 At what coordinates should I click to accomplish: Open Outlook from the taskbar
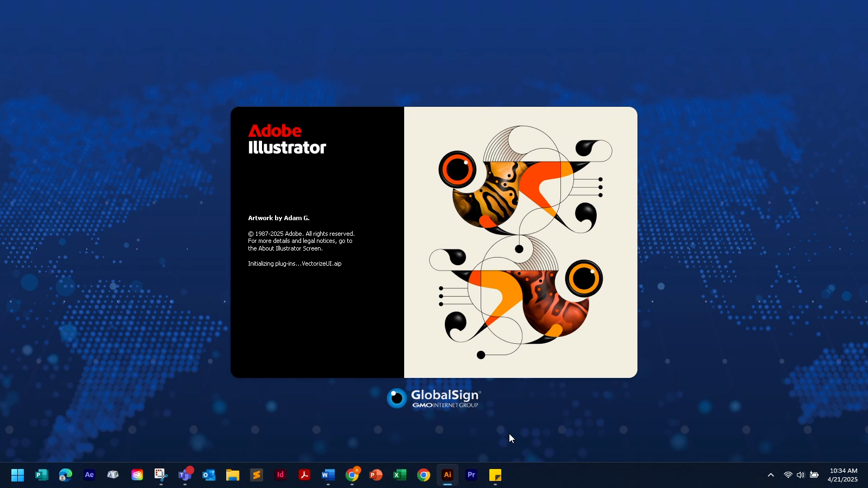tap(208, 475)
